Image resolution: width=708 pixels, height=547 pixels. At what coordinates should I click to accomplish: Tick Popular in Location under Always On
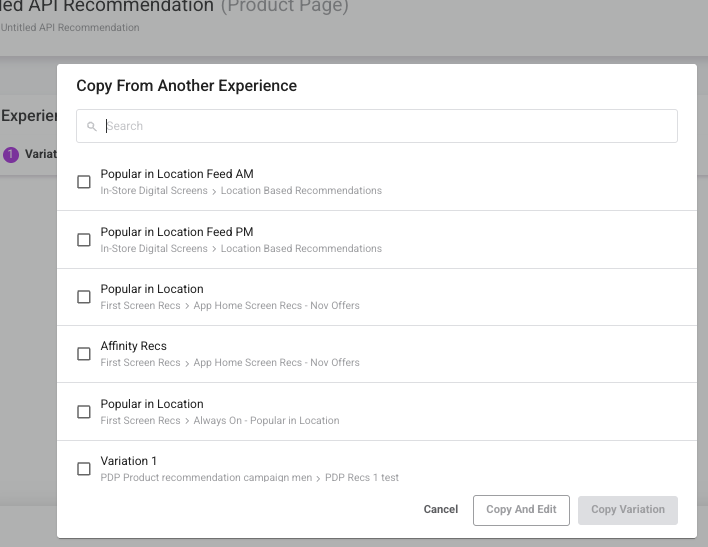coord(84,412)
